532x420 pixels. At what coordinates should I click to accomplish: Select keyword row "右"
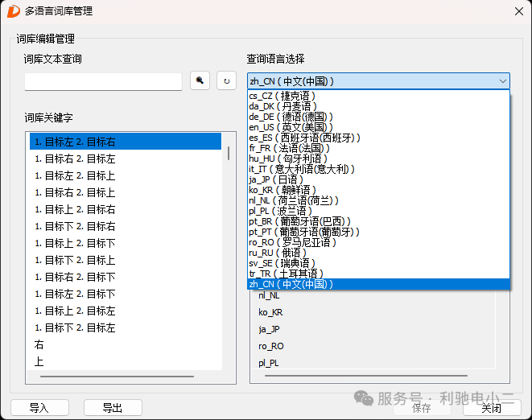pyautogui.click(x=126, y=344)
